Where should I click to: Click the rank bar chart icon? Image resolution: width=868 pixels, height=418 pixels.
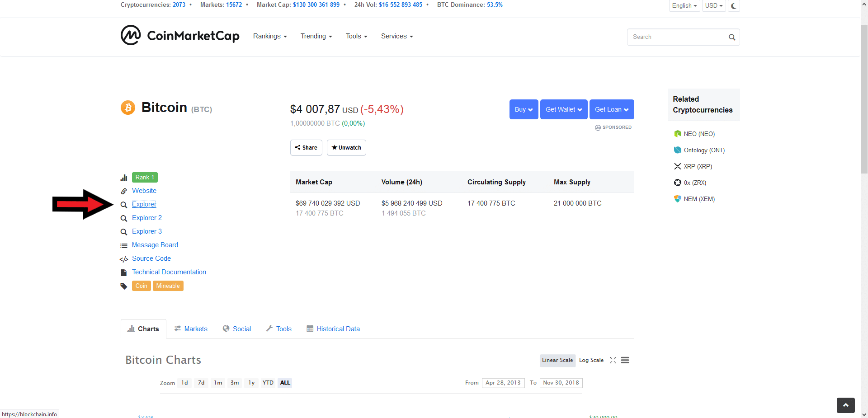click(124, 178)
